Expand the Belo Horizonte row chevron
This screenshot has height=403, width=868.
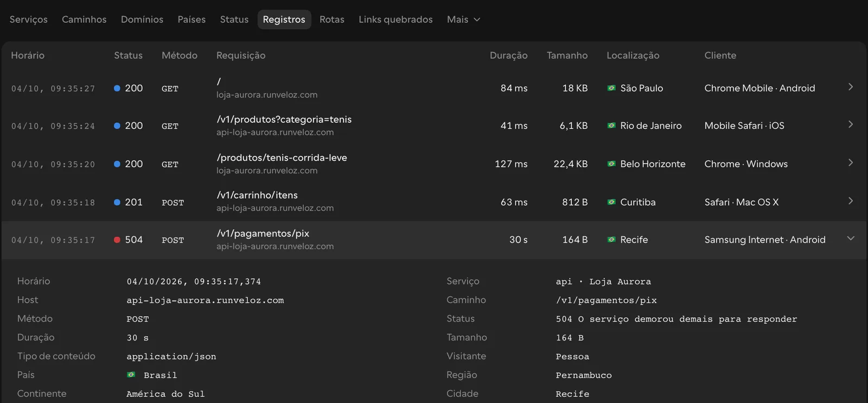(x=851, y=162)
